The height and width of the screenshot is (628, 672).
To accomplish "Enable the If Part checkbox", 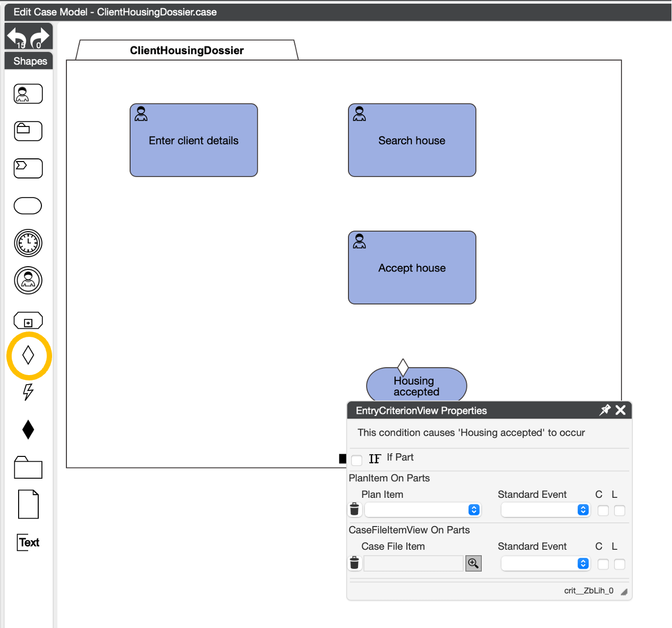I will coord(357,460).
